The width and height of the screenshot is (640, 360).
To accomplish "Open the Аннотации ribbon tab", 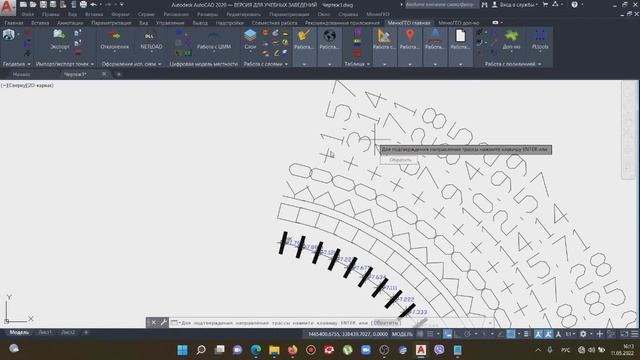I will click(x=70, y=23).
